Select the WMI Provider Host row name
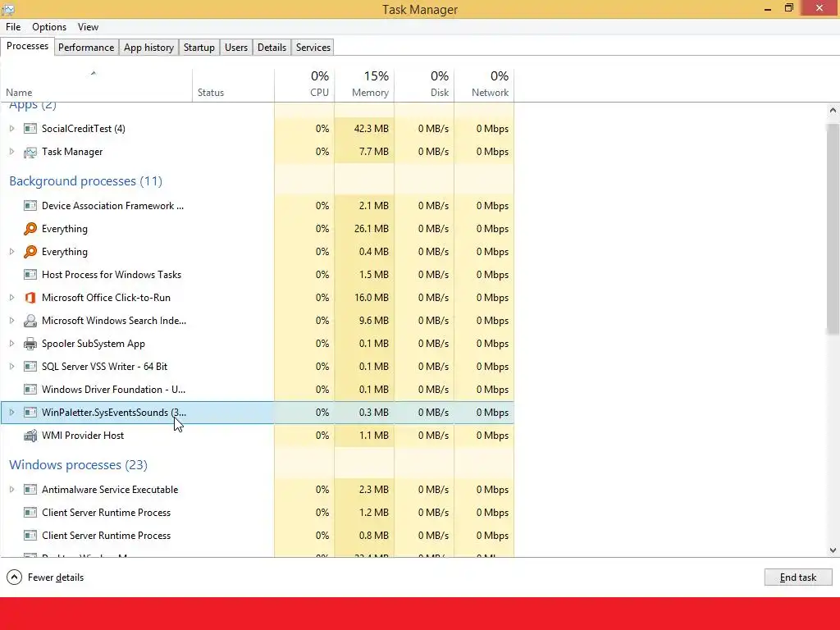 (83, 436)
